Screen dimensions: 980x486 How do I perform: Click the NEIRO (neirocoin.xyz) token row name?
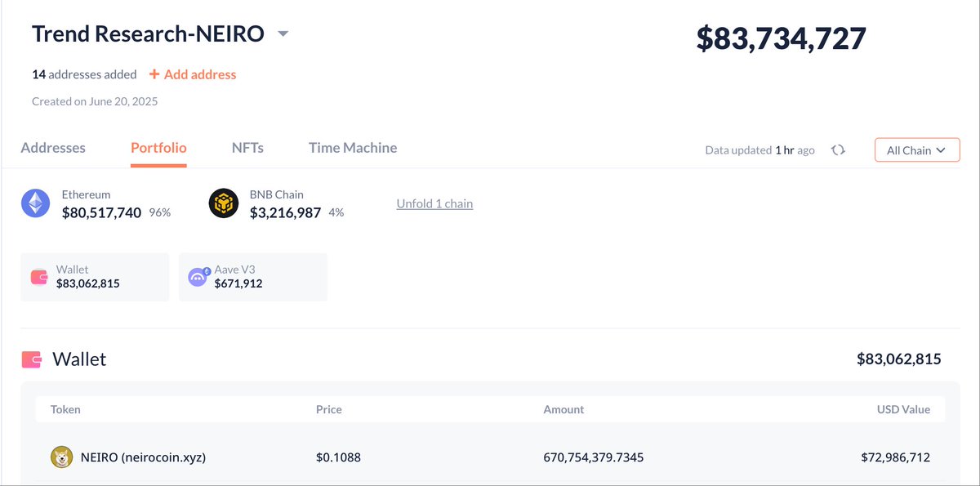point(143,457)
